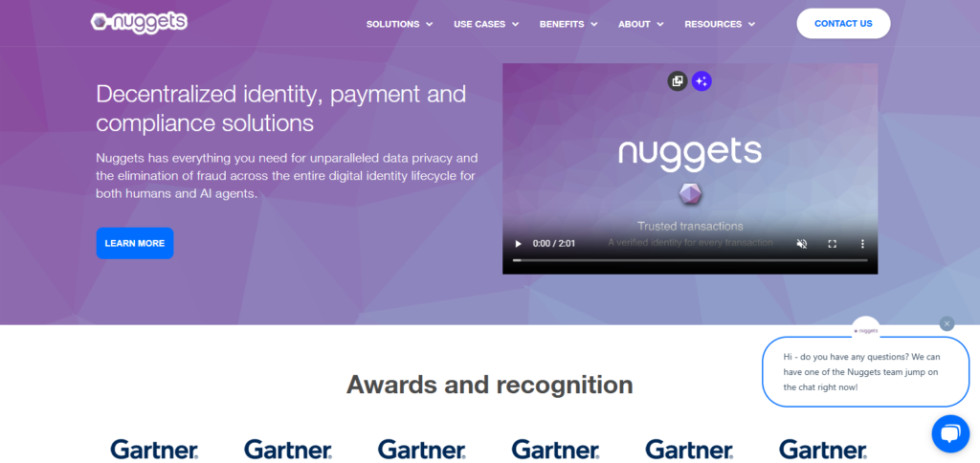Click the CONTACT US button
The width and height of the screenshot is (980, 463).
tap(843, 24)
